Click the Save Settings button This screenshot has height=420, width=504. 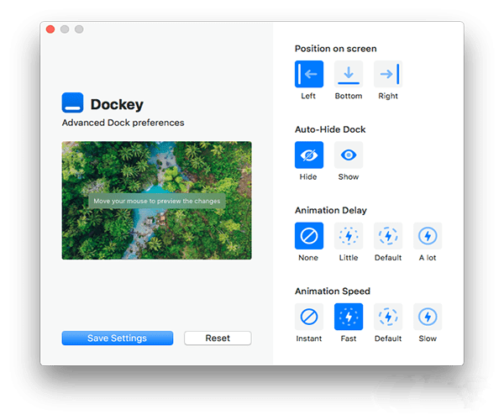[x=117, y=339]
